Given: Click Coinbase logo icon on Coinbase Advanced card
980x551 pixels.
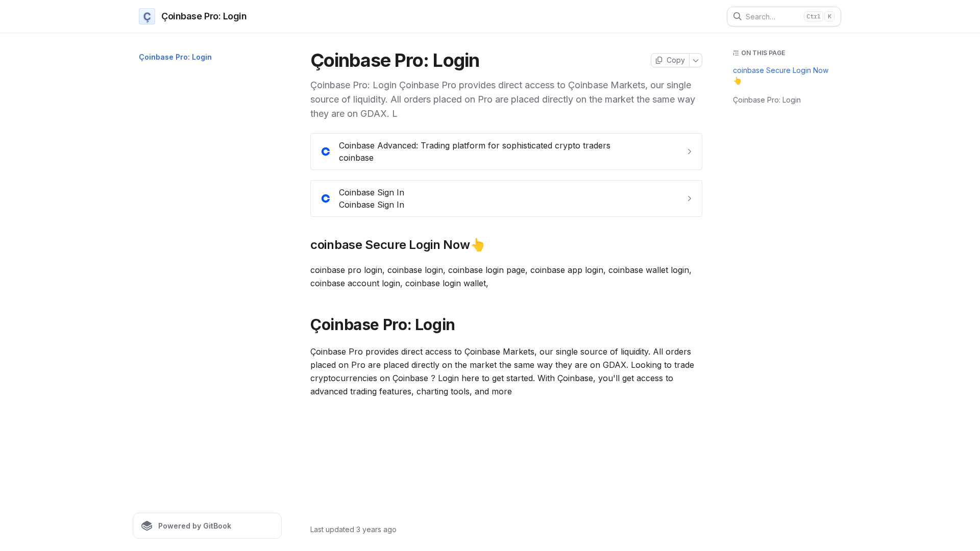Looking at the screenshot, I should (326, 152).
